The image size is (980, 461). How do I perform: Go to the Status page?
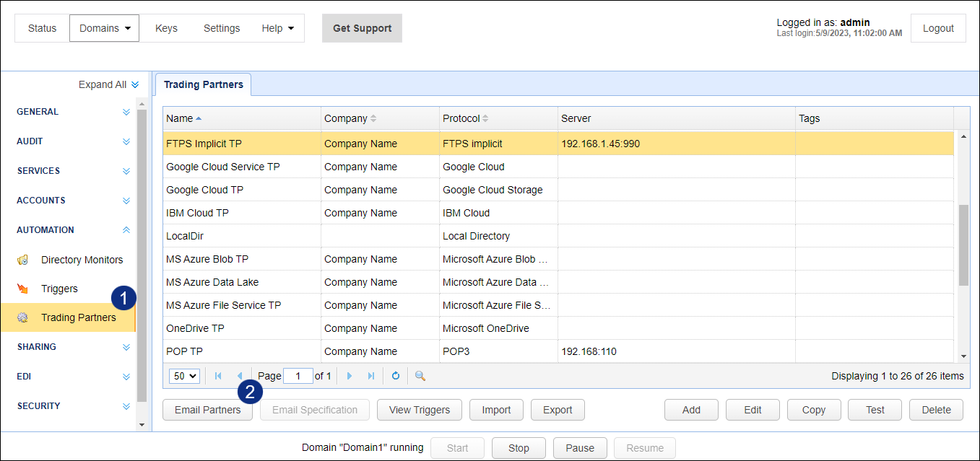pyautogui.click(x=42, y=28)
